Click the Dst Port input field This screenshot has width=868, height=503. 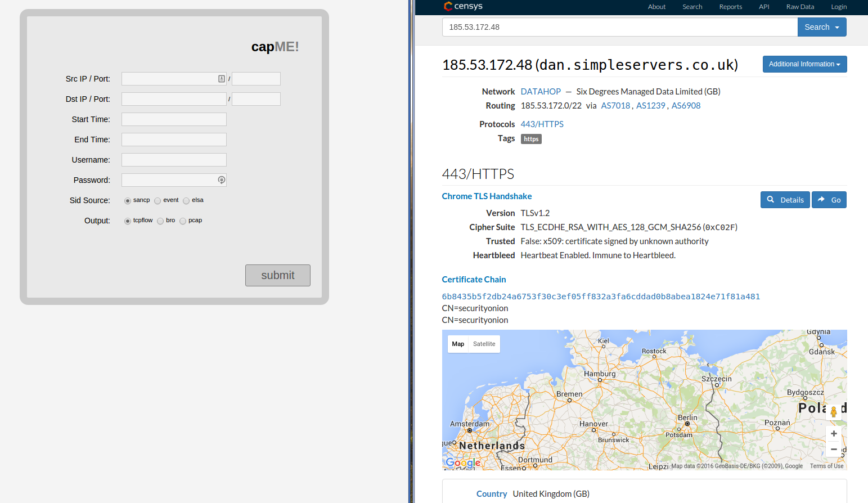(256, 99)
